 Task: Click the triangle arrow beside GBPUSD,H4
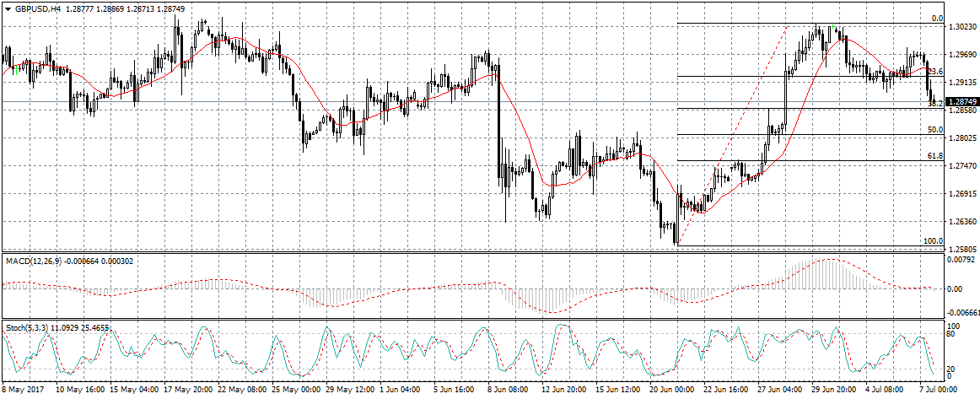(x=8, y=8)
